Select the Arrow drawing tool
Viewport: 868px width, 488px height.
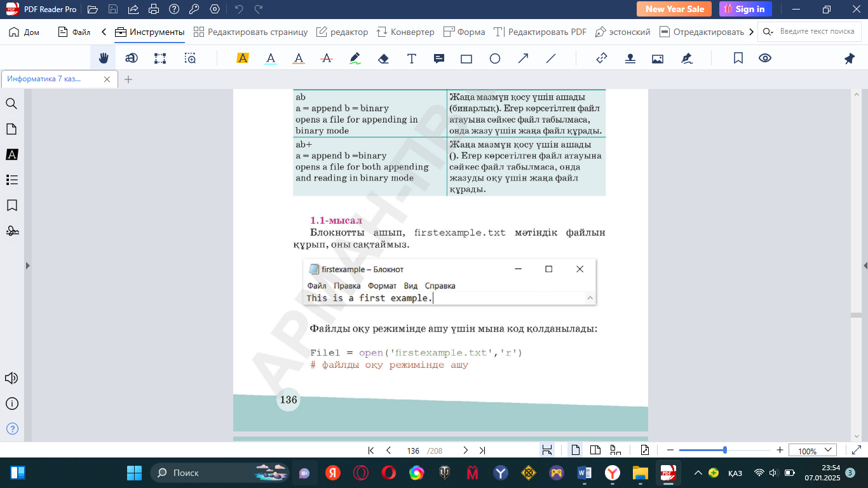click(523, 58)
